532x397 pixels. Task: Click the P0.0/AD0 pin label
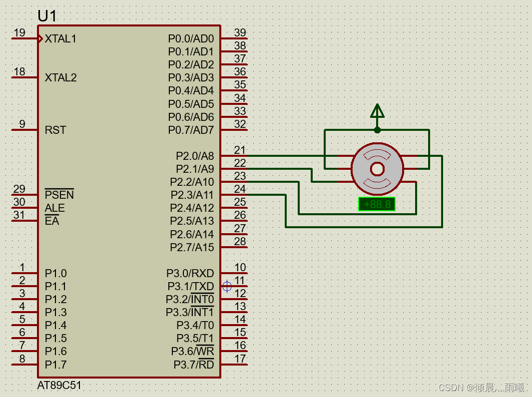[191, 38]
